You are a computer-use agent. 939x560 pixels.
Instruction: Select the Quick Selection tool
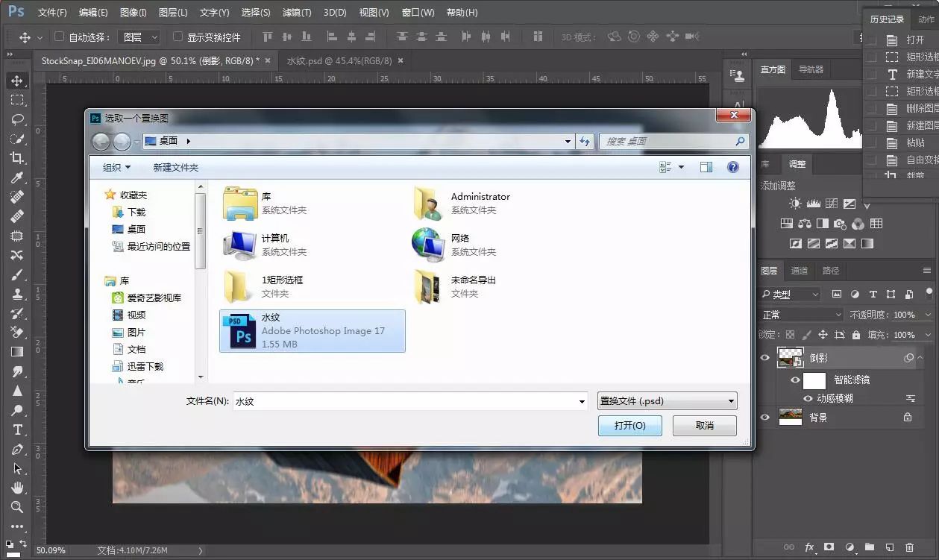point(16,139)
